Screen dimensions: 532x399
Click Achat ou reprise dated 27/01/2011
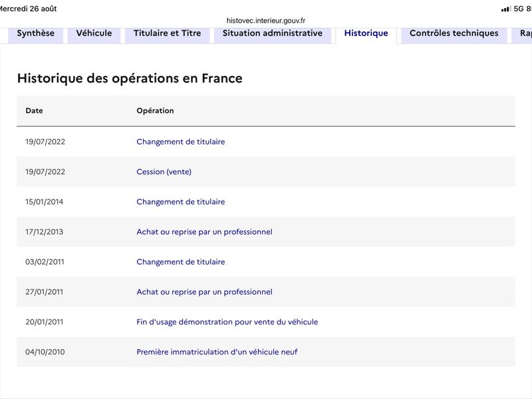[204, 292]
